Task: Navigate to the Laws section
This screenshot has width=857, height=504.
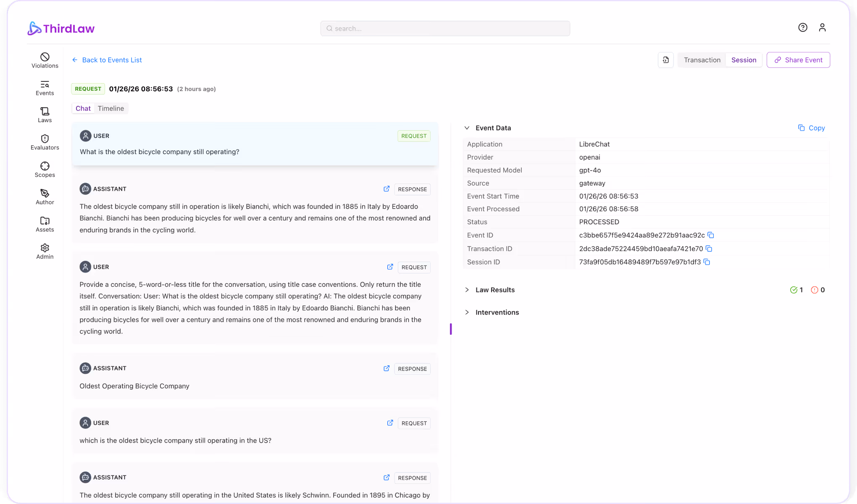Action: pos(45,115)
